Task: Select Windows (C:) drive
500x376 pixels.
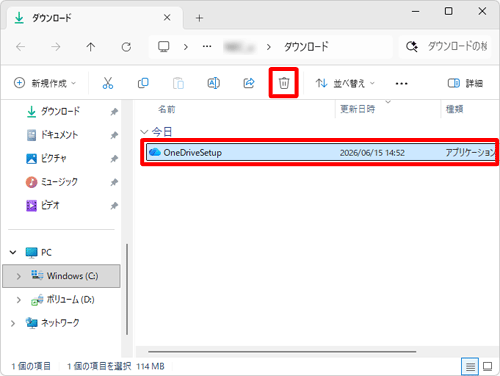Action: point(61,276)
